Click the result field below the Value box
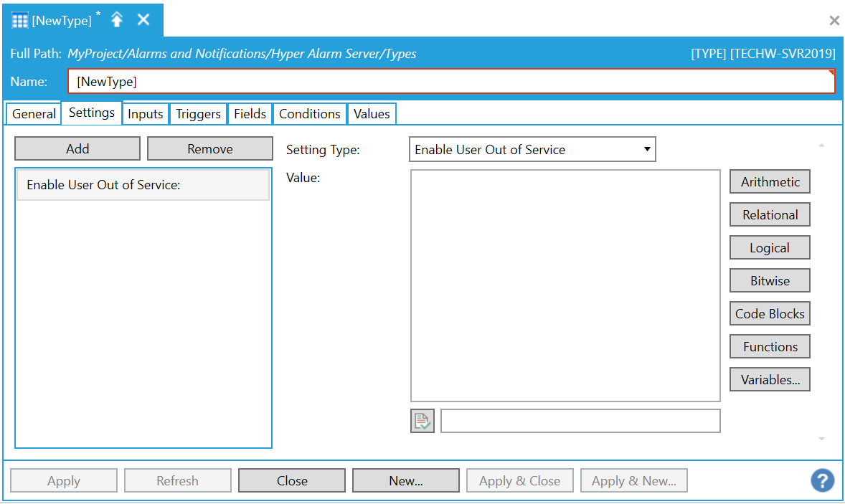The image size is (845, 504). 580,421
